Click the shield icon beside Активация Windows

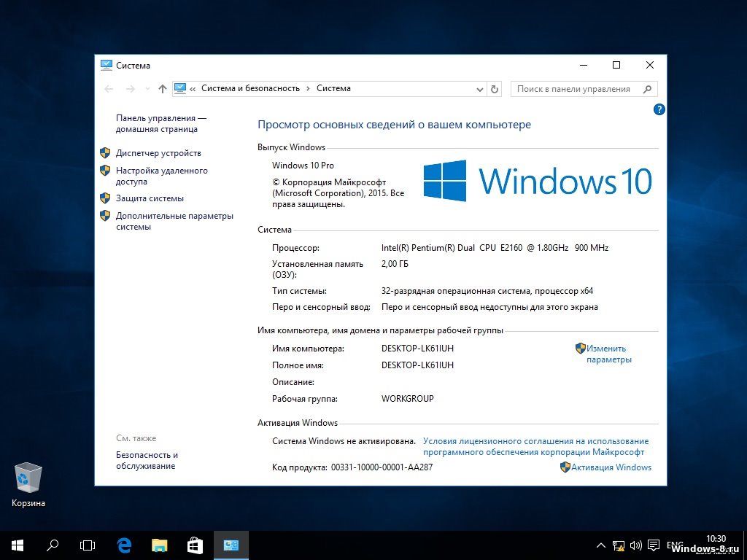point(565,467)
